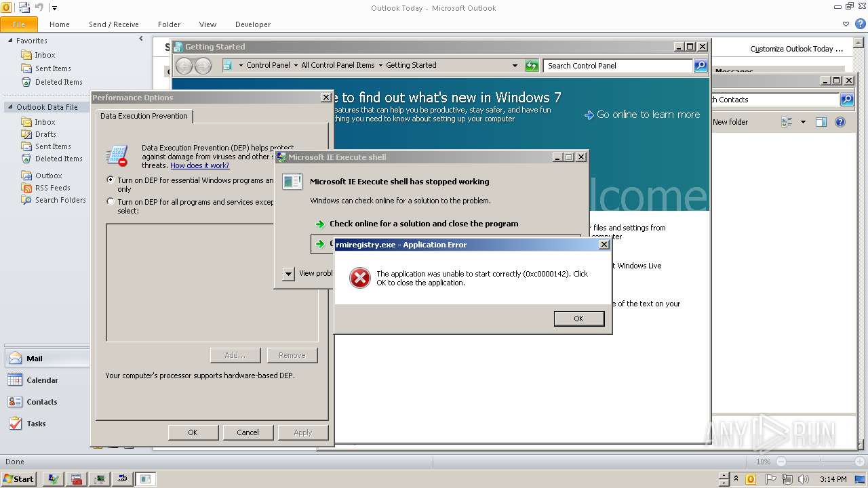Open the File tab
Image resolution: width=868 pixels, height=488 pixels.
click(x=19, y=24)
